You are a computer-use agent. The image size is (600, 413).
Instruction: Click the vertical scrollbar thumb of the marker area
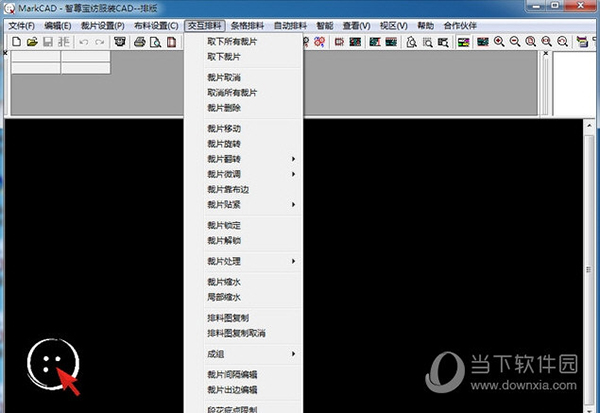(x=589, y=269)
